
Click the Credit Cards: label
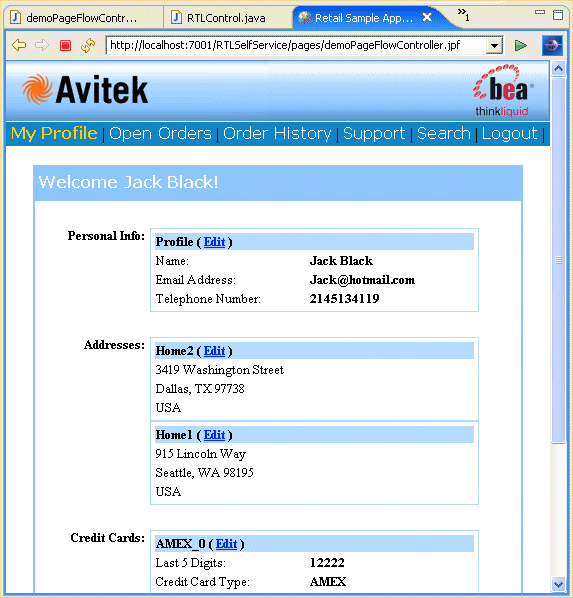tap(108, 538)
